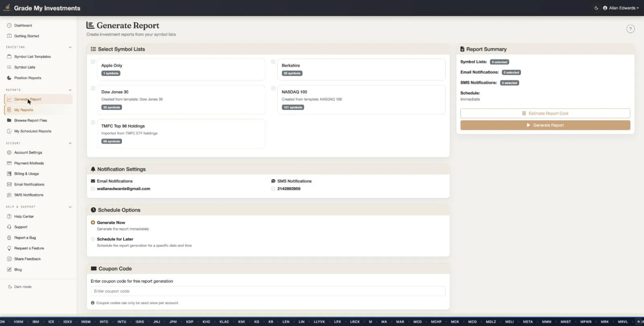Check the Dow Jones 30 symbol list
The image size is (644, 326).
(93, 88)
